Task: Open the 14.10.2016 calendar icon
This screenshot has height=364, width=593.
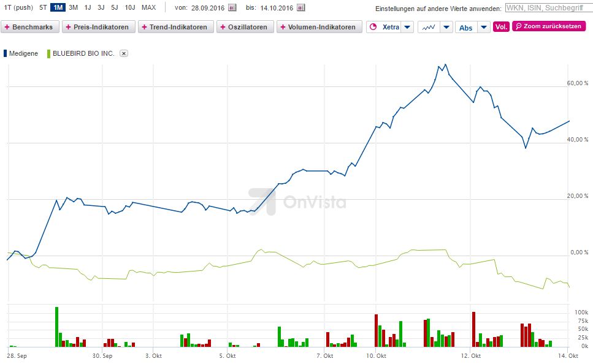Action: (x=300, y=7)
